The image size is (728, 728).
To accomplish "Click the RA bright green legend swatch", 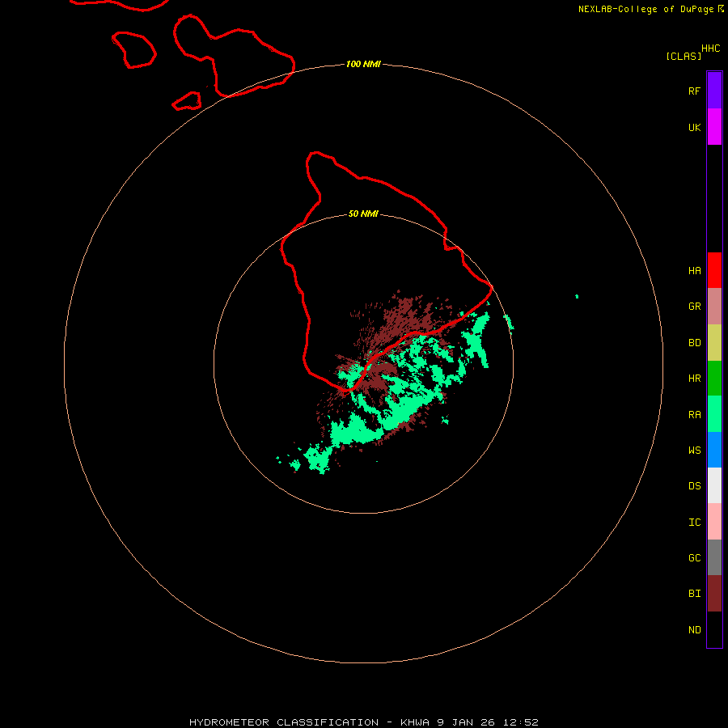I will pyautogui.click(x=714, y=414).
